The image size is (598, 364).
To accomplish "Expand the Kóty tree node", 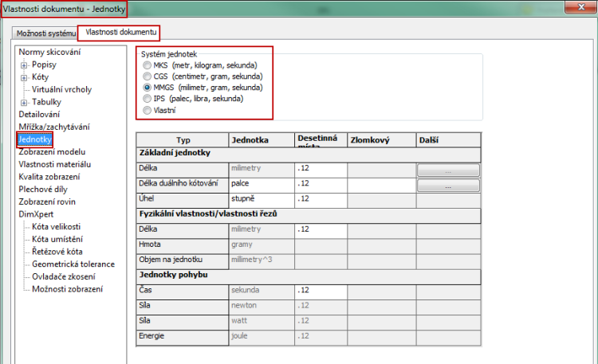I will coord(25,78).
